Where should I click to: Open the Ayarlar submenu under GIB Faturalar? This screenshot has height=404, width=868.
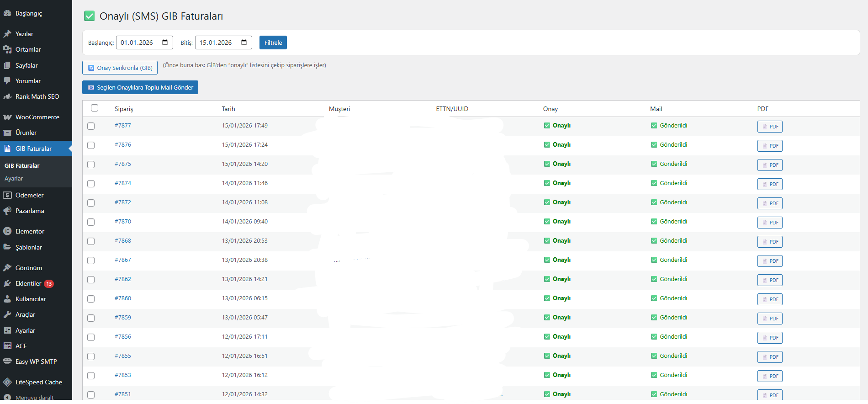tap(14, 179)
